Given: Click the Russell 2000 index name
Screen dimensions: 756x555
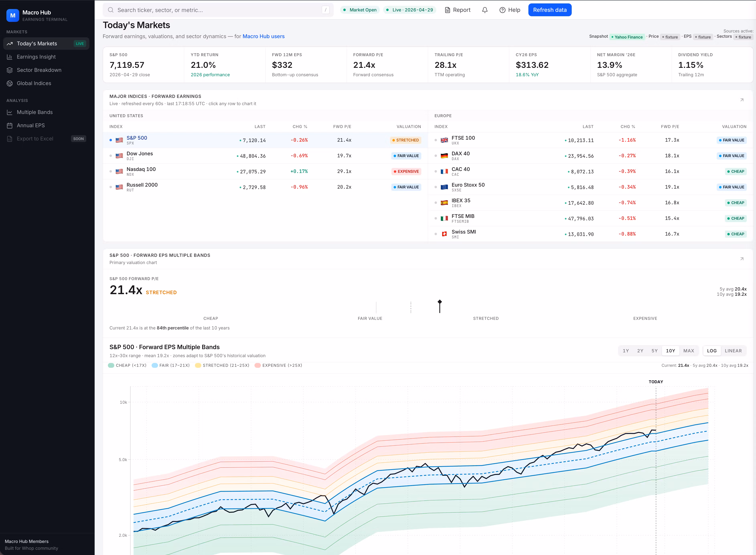Looking at the screenshot, I should (142, 185).
